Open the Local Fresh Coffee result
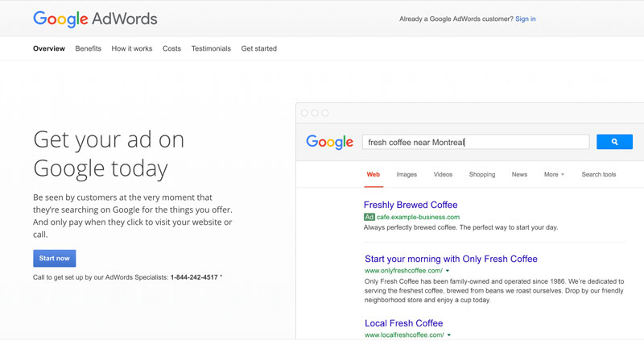Image resolution: width=644 pixels, height=349 pixels. (x=404, y=323)
